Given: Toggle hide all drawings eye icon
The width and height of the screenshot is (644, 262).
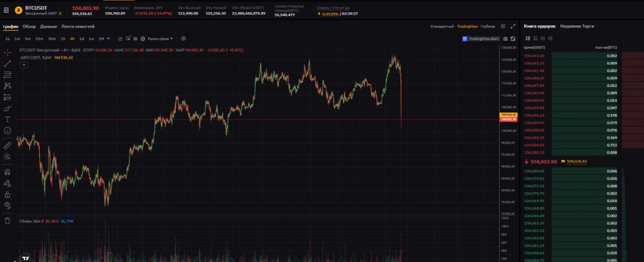Looking at the screenshot, I should [x=7, y=205].
